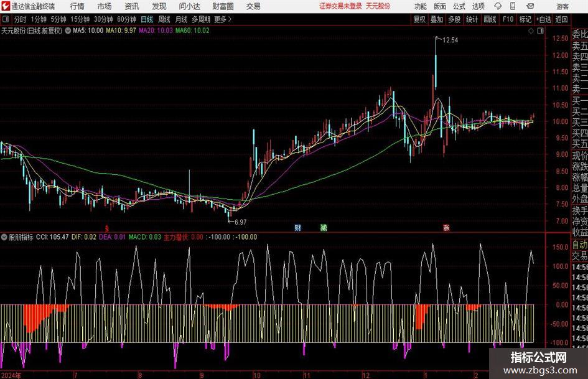Viewport: 588px width, 379px height.
Task: Add stock via +自选 button
Action: click(x=544, y=19)
